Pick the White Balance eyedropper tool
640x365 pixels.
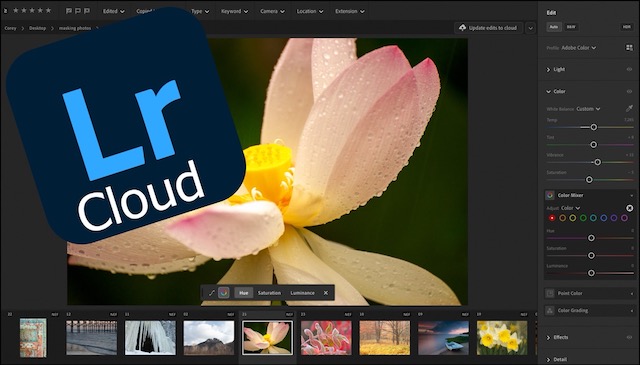(629, 108)
